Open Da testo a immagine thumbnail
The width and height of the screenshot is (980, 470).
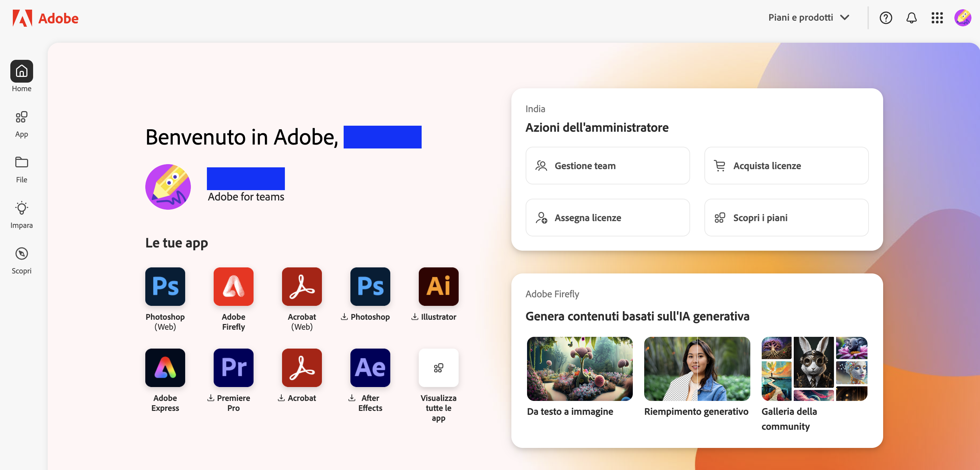click(579, 369)
